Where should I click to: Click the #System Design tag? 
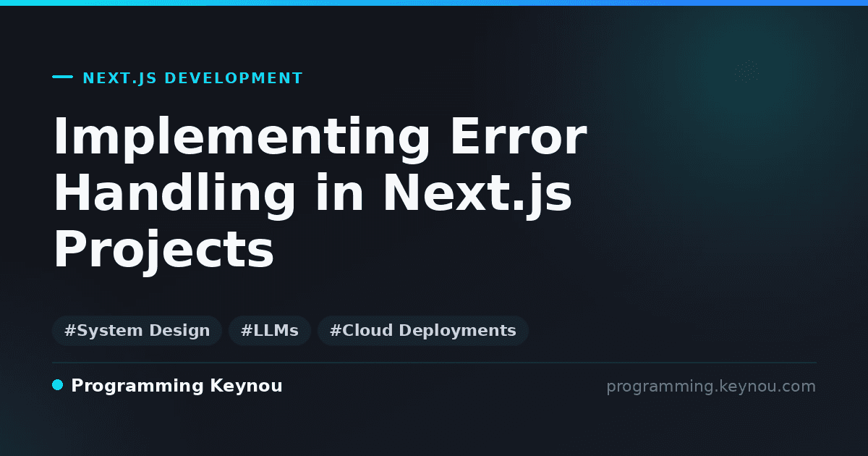point(137,331)
